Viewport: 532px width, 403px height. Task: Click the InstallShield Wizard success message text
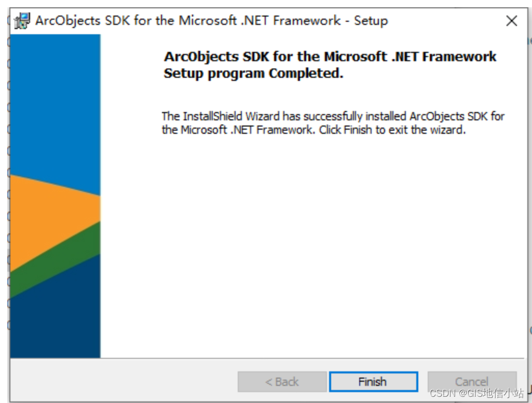pyautogui.click(x=332, y=123)
